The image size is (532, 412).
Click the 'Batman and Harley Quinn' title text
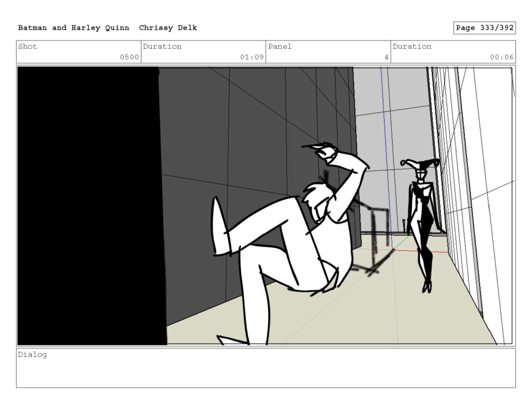point(73,28)
